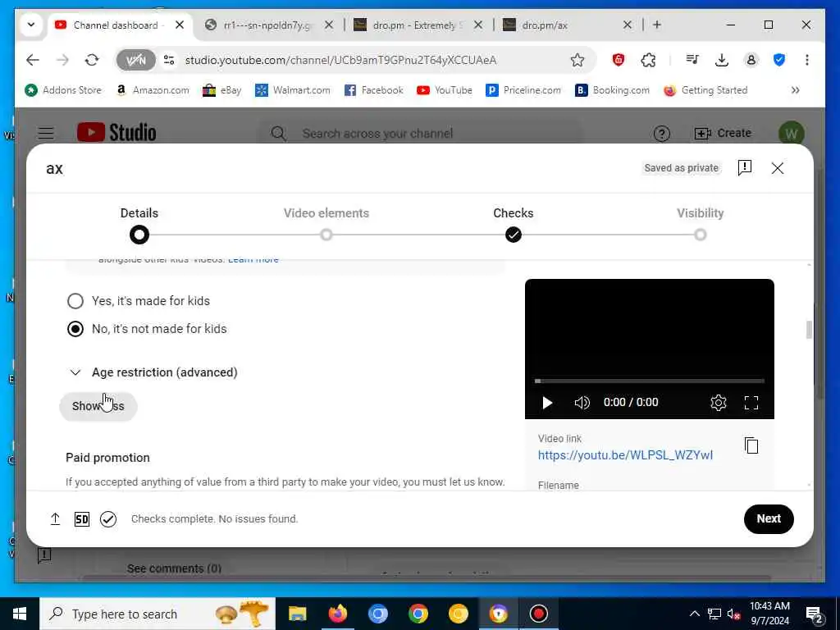Click the taskbar 'Type here to search' box
Image resolution: width=840 pixels, height=630 pixels.
tap(157, 614)
